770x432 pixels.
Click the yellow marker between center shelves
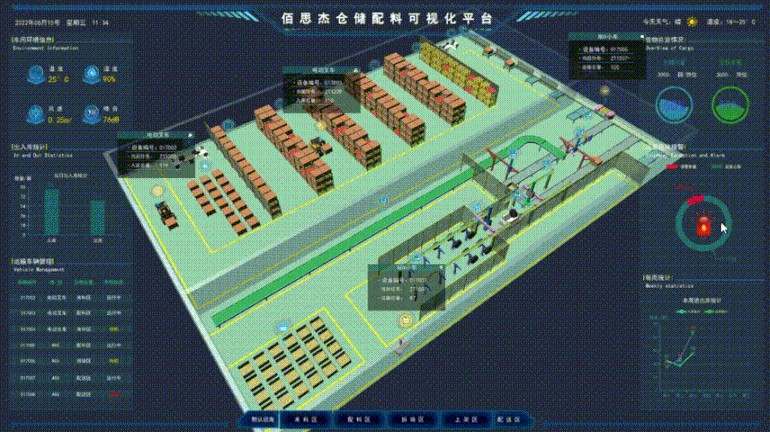[x=321, y=126]
